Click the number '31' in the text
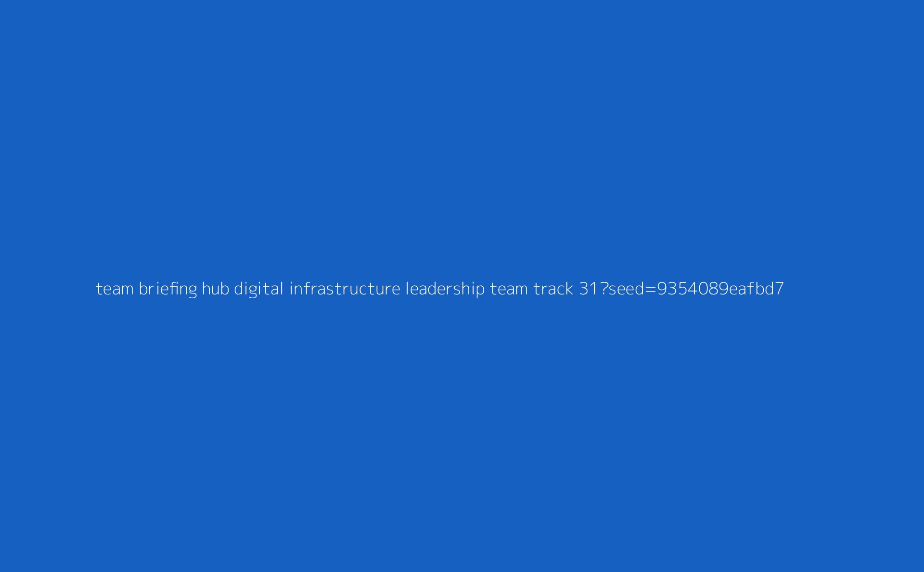The image size is (924, 572). (588, 289)
